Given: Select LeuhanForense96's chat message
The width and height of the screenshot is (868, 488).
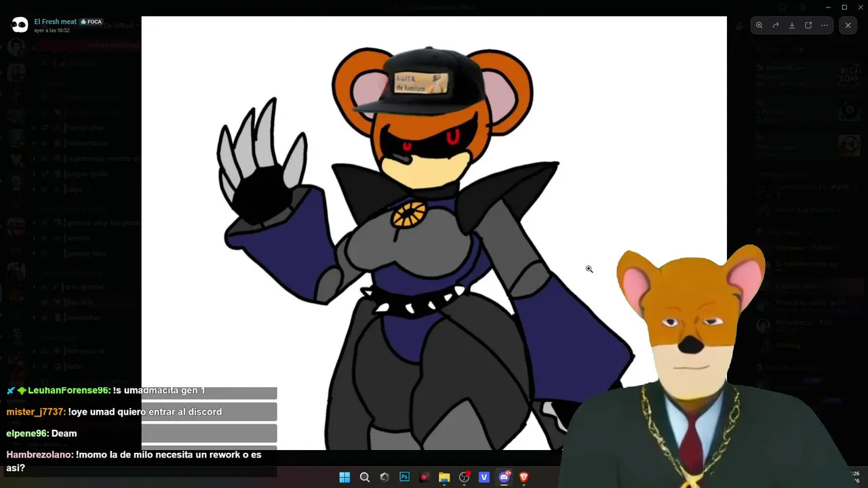Looking at the screenshot, I should point(106,390).
